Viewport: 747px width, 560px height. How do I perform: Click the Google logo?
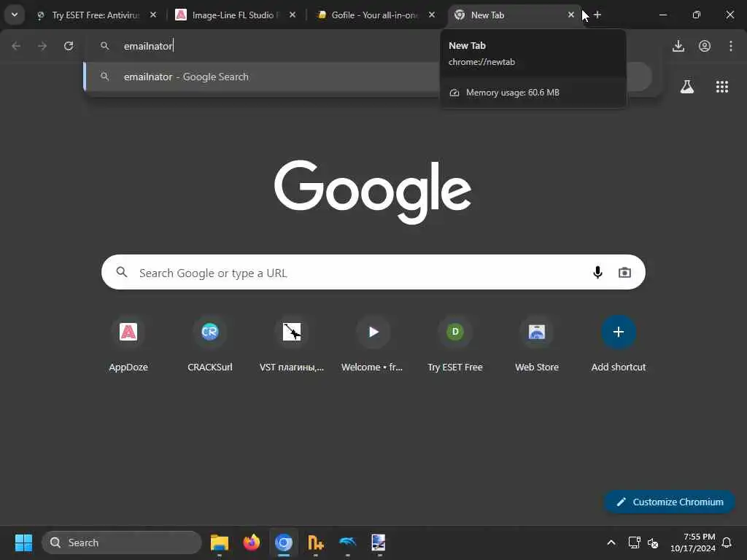point(373,192)
